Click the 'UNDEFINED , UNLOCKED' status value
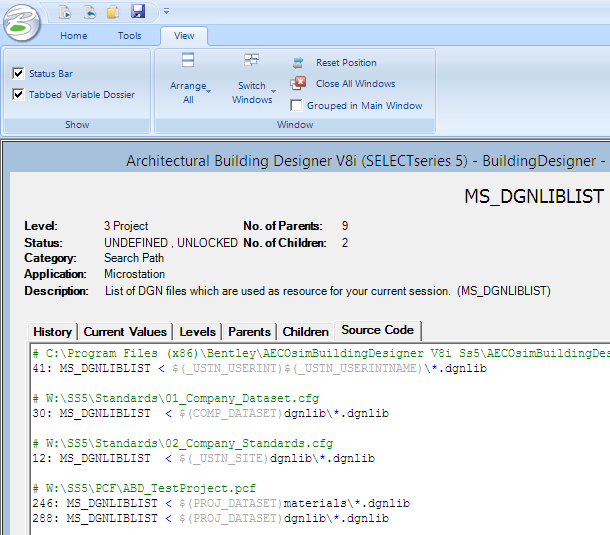Image resolution: width=610 pixels, height=535 pixels. (x=171, y=243)
